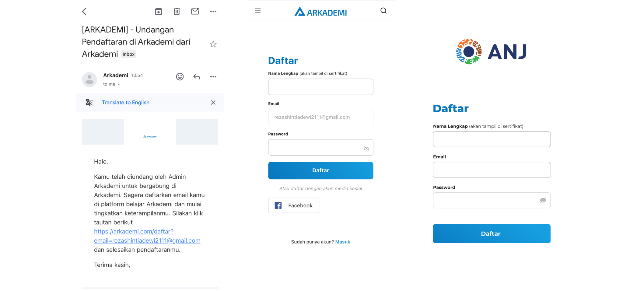
Task: Delete the email with the trash icon
Action: [177, 12]
